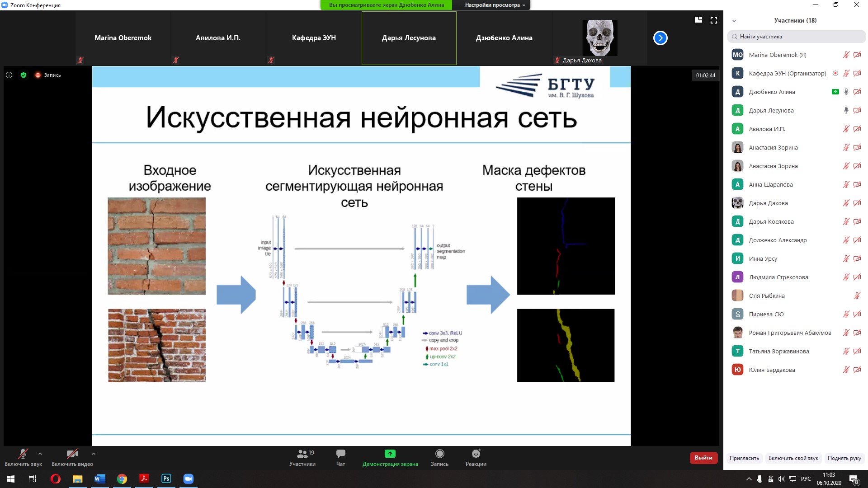
Task: Click Долженко Александр participant row
Action: pyautogui.click(x=797, y=240)
